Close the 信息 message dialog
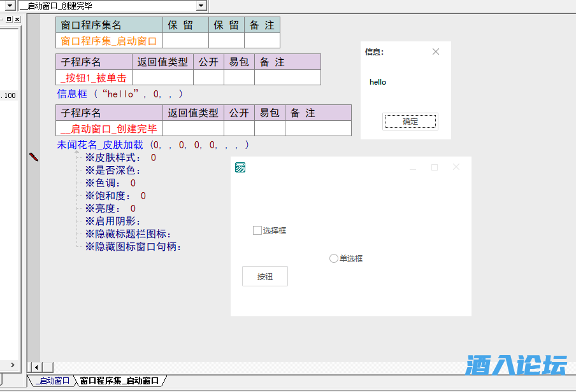The width and height of the screenshot is (576, 392). pos(436,52)
